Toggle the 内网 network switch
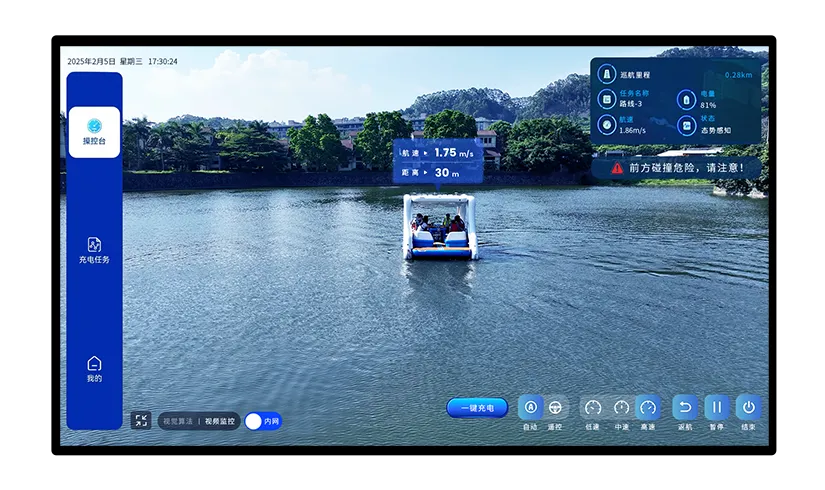The height and width of the screenshot is (490, 825). [263, 421]
